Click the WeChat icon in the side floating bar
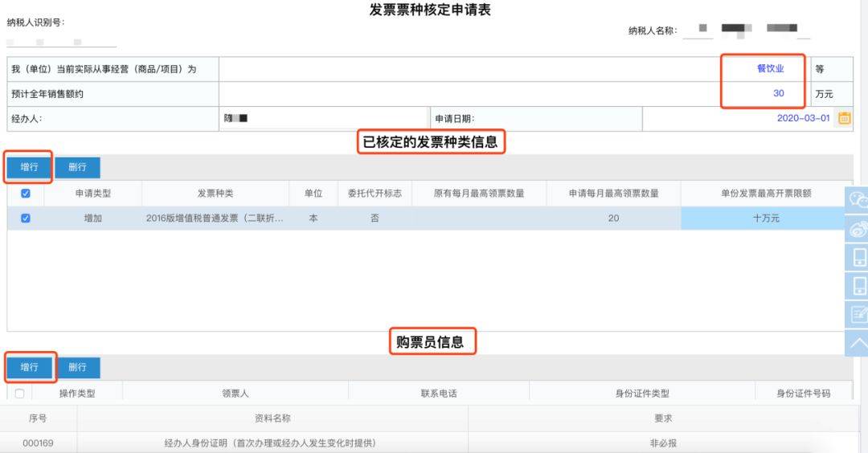This screenshot has height=453, width=868. (x=857, y=200)
